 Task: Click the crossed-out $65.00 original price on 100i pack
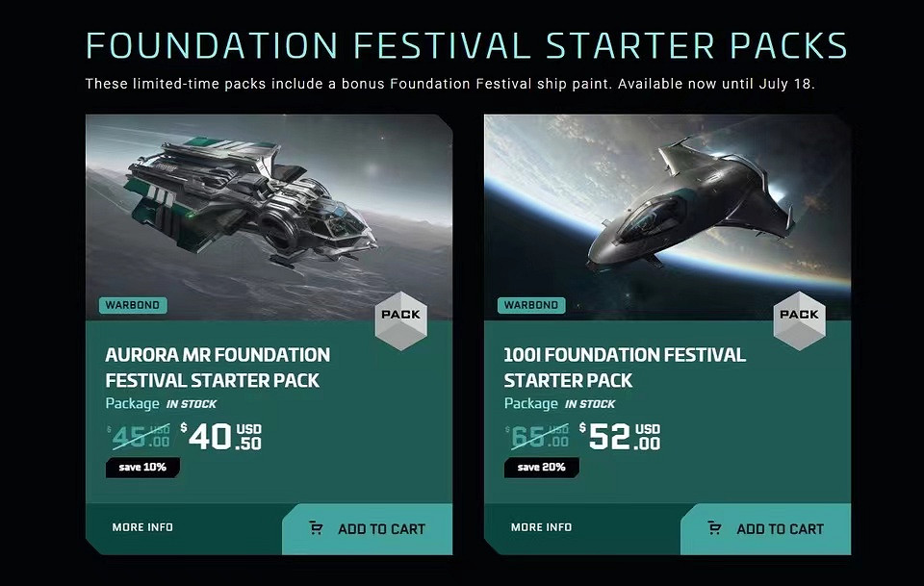pyautogui.click(x=535, y=438)
